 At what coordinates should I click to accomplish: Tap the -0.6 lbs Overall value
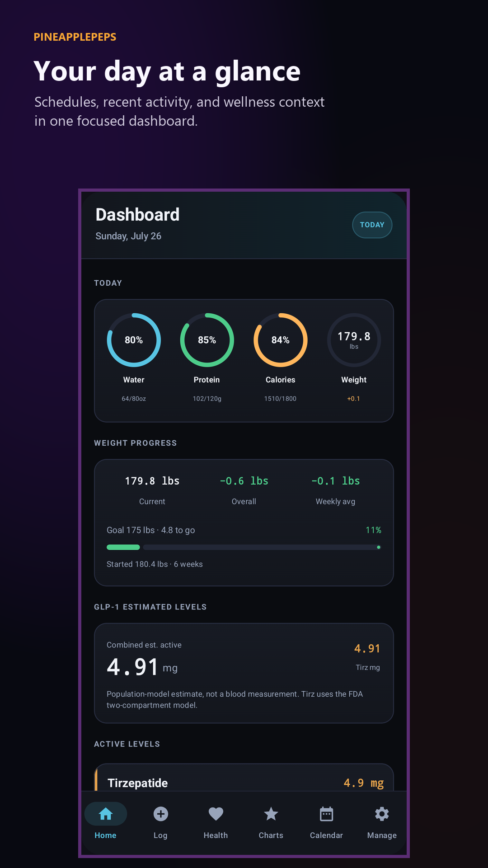pyautogui.click(x=244, y=481)
